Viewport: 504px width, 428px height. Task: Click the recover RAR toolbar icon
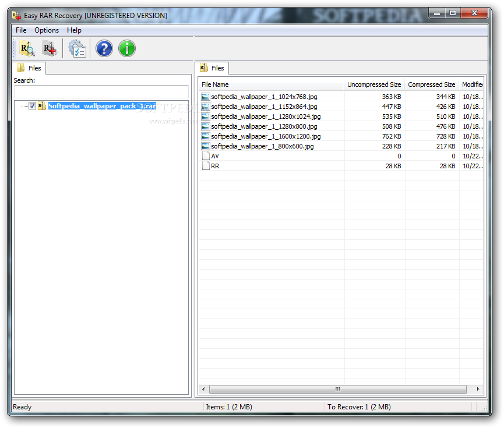point(50,48)
